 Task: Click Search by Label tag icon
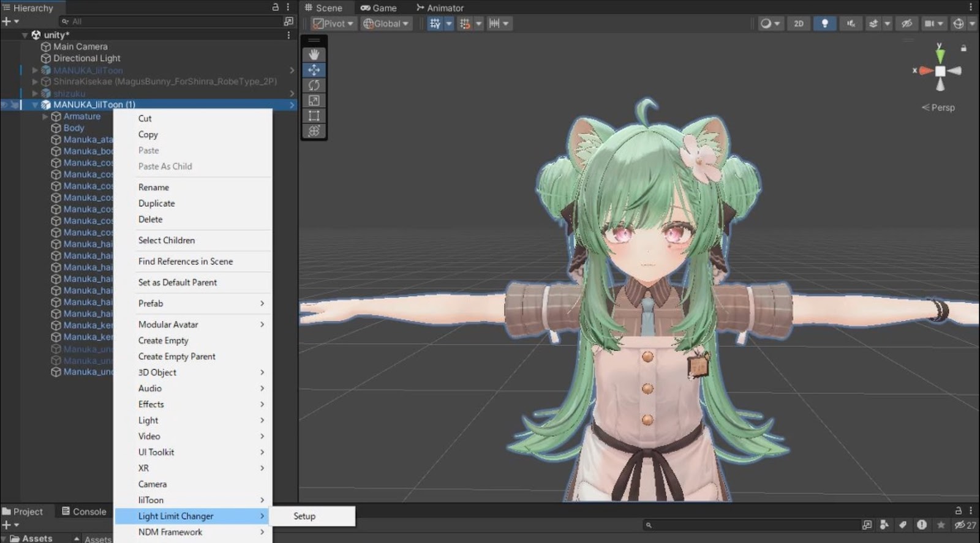(903, 525)
